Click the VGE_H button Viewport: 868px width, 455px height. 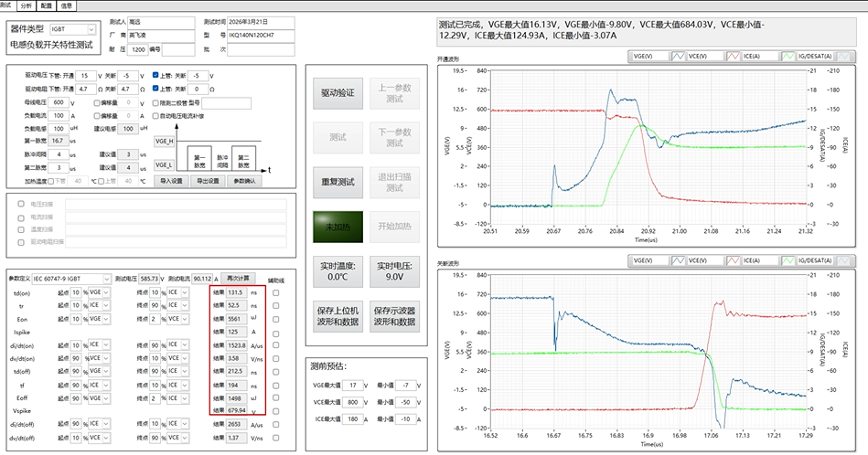pyautogui.click(x=165, y=141)
